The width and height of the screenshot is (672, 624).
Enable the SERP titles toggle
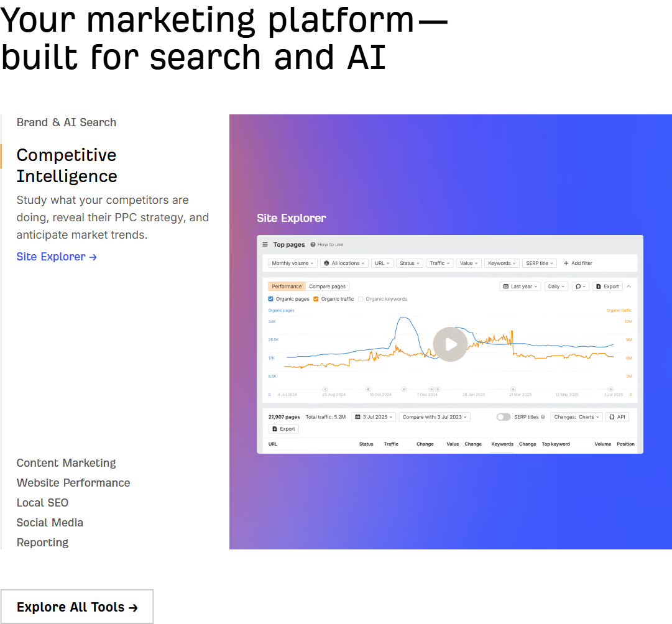coord(504,418)
